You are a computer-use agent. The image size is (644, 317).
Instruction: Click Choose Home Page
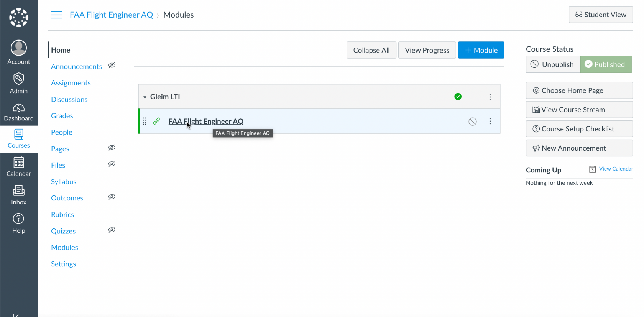[x=579, y=90]
